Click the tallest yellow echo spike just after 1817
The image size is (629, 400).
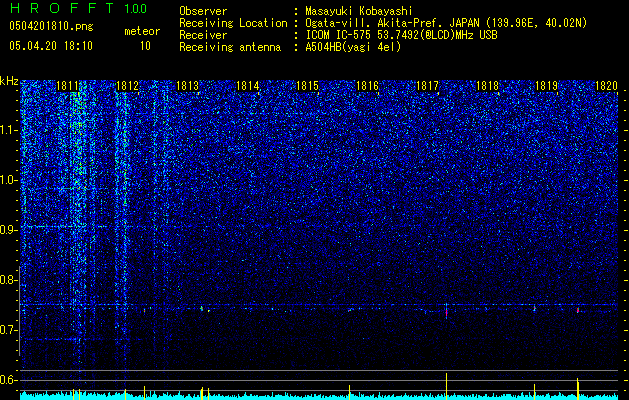coord(446,386)
